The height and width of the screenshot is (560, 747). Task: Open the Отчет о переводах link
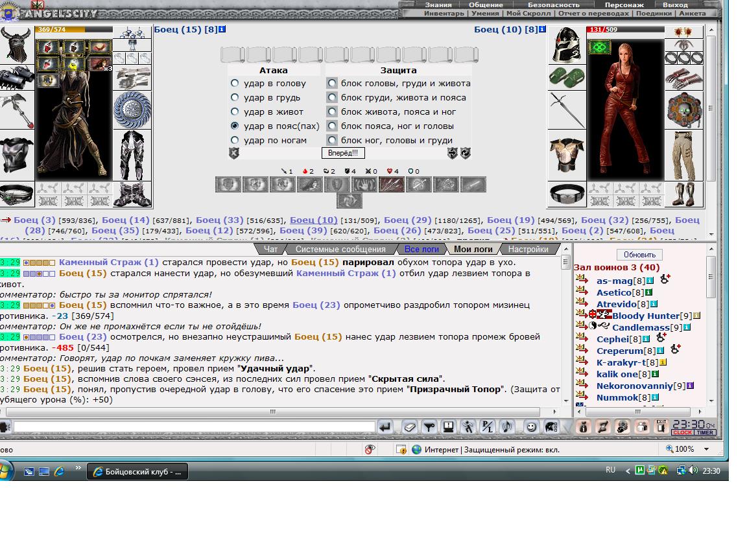[x=593, y=14]
